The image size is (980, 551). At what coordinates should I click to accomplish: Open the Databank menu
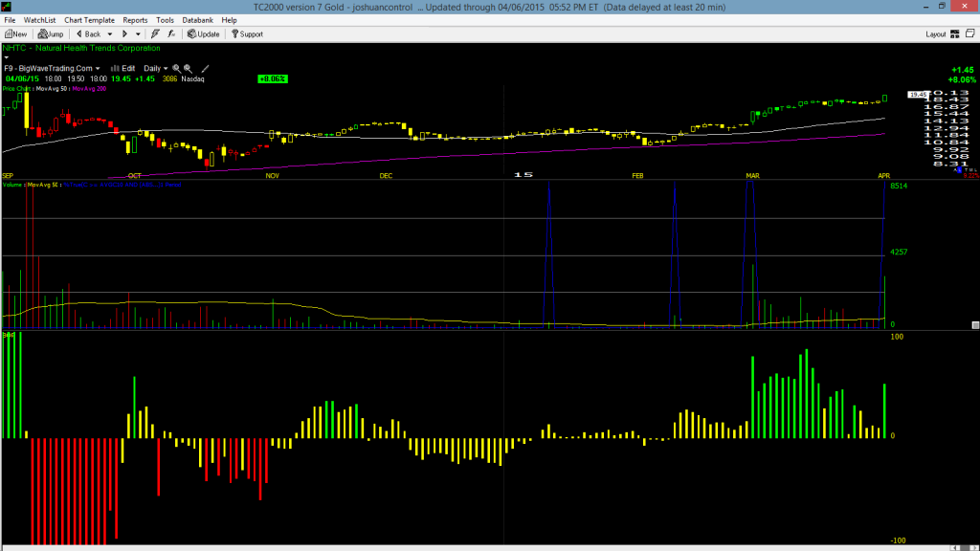(197, 20)
